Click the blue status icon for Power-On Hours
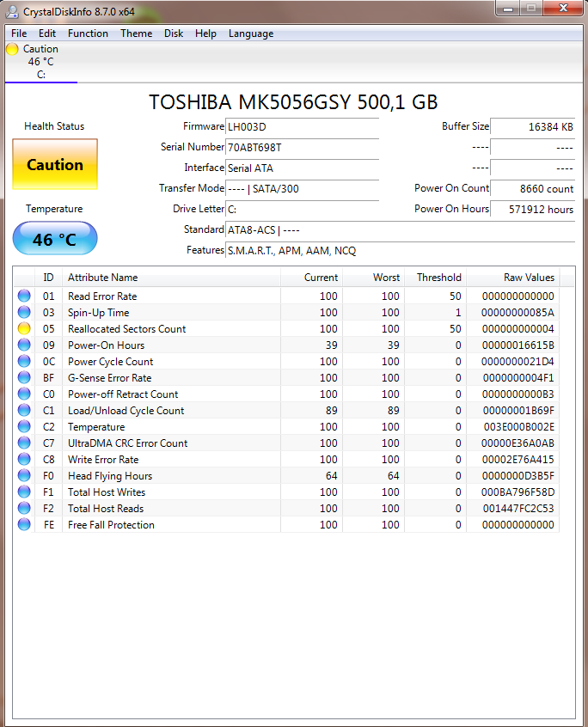Screen dimensions: 588x727 pyautogui.click(x=24, y=345)
